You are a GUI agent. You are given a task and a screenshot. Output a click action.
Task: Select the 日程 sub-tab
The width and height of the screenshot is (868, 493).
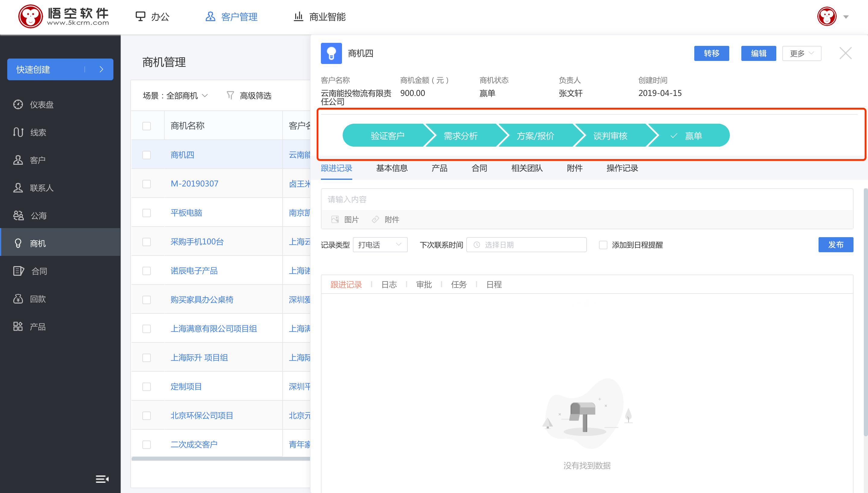(x=494, y=285)
